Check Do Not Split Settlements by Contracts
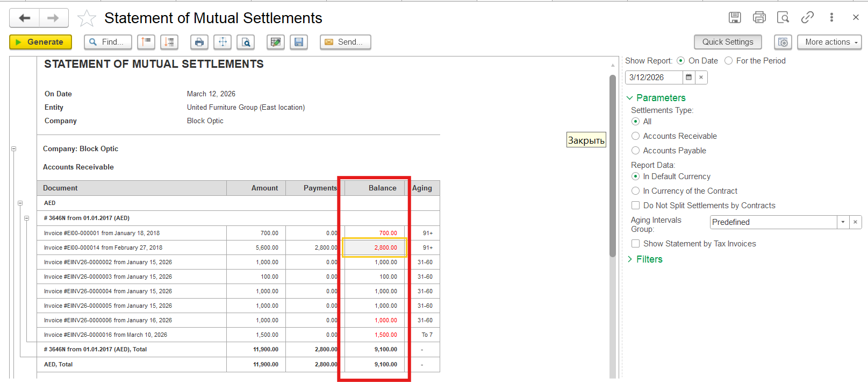Viewport: 868px width, 382px height. point(636,206)
